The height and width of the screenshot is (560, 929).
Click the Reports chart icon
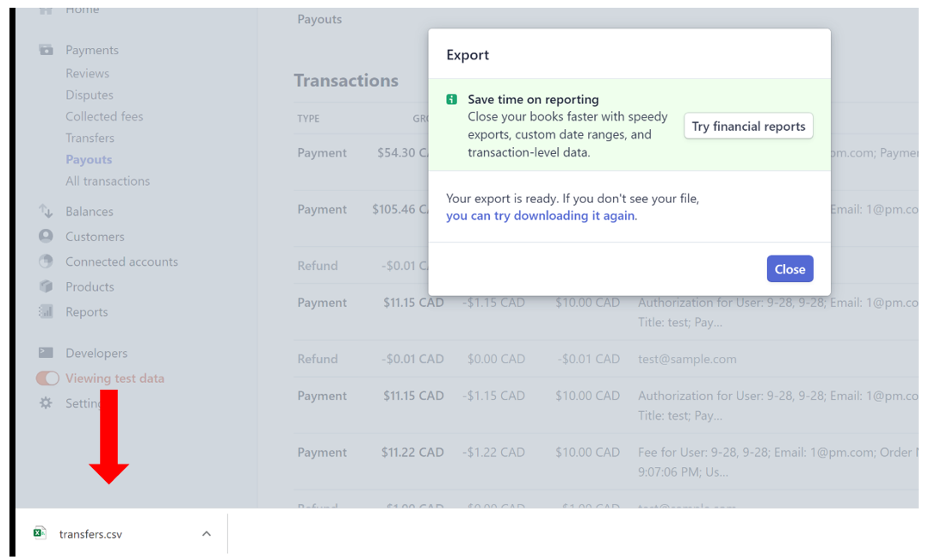(x=46, y=312)
